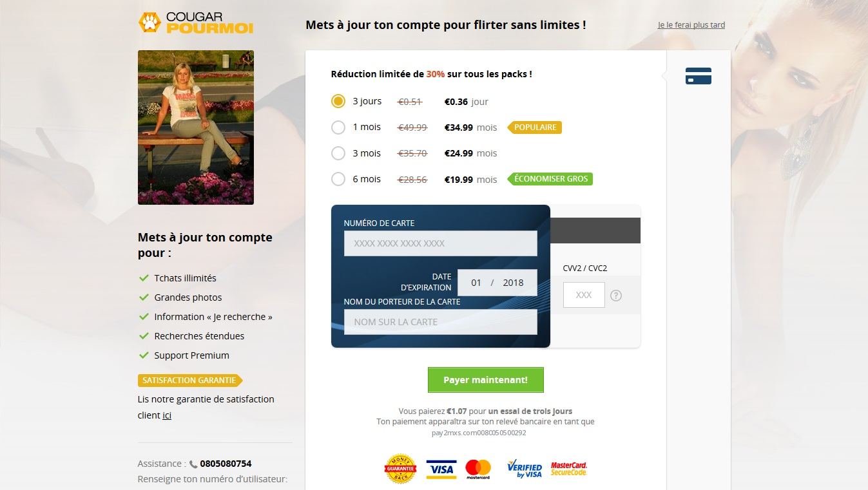Select the 1 mois plan option
The image size is (868, 490).
(x=338, y=127)
